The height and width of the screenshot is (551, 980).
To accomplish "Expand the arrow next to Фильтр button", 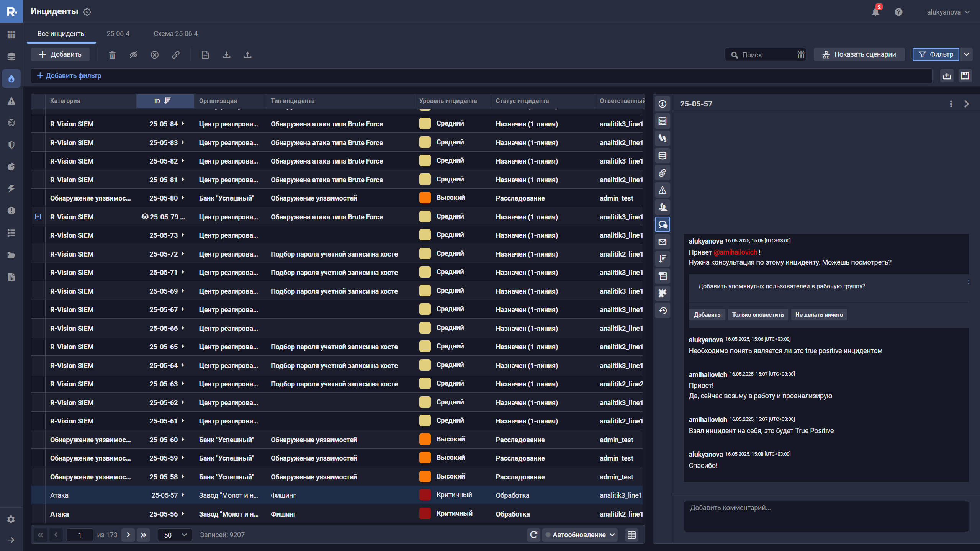I will (967, 54).
